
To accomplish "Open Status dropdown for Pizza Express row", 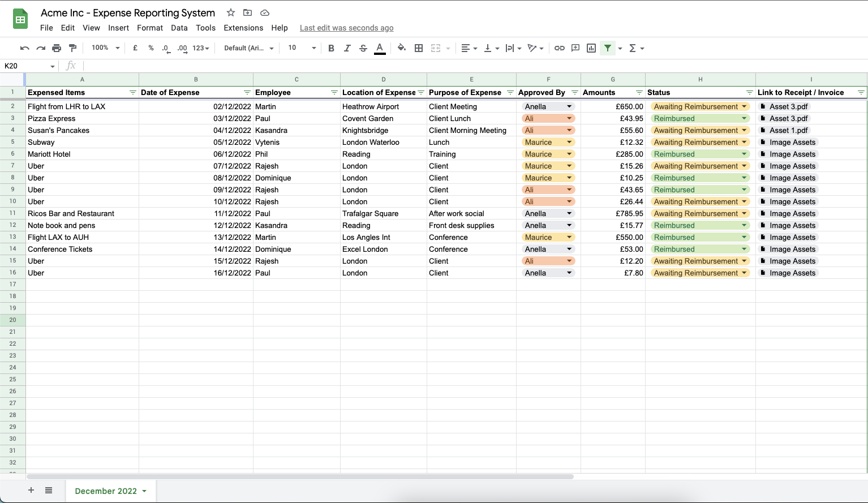I will [x=744, y=118].
